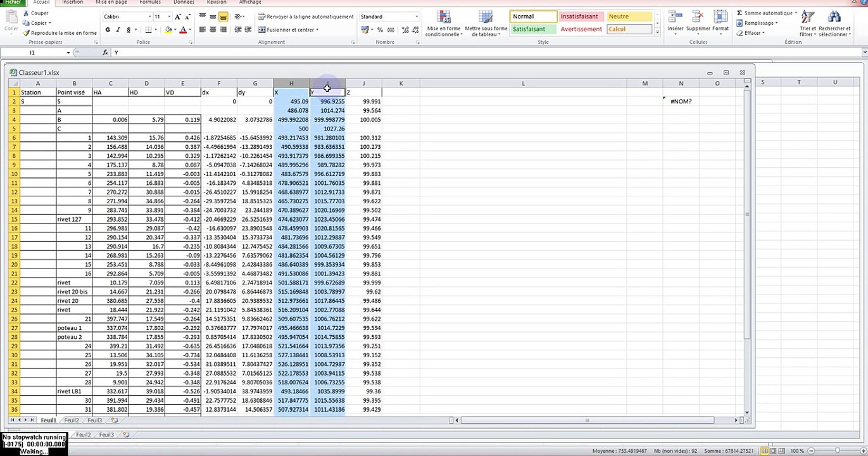
Task: Switch to Page Layout view in status bar
Action: click(x=774, y=451)
